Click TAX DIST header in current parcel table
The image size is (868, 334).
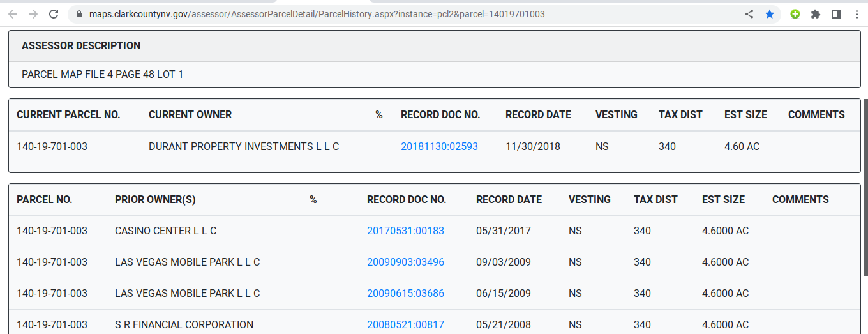tap(680, 115)
